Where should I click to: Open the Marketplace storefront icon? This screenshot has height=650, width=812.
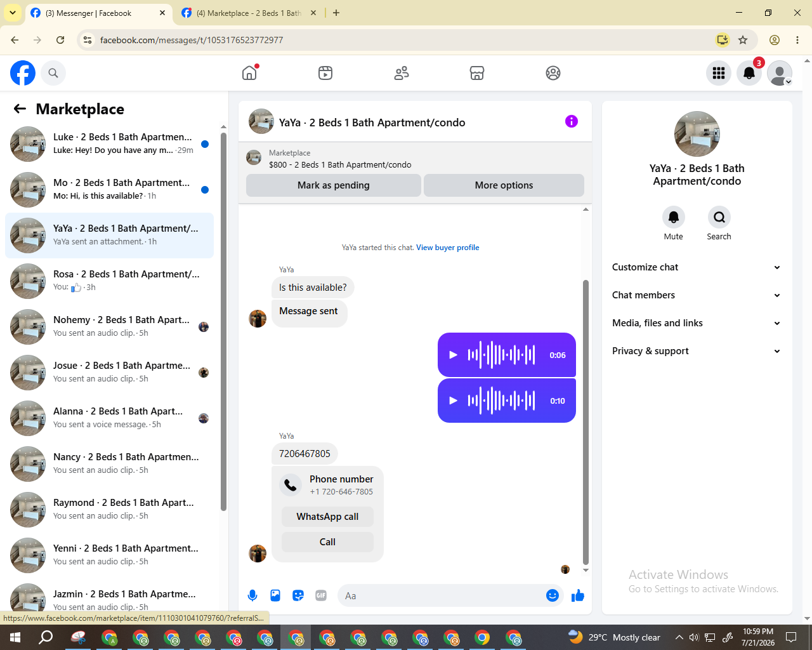(x=477, y=73)
